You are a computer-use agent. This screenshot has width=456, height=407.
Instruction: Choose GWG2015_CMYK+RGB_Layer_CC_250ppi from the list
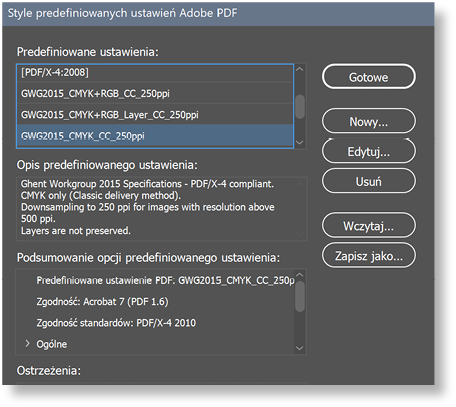pyautogui.click(x=155, y=115)
